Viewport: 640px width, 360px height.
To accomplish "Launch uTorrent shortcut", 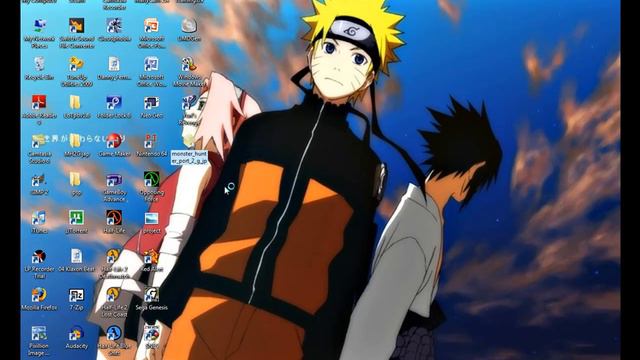I will click(x=76, y=222).
